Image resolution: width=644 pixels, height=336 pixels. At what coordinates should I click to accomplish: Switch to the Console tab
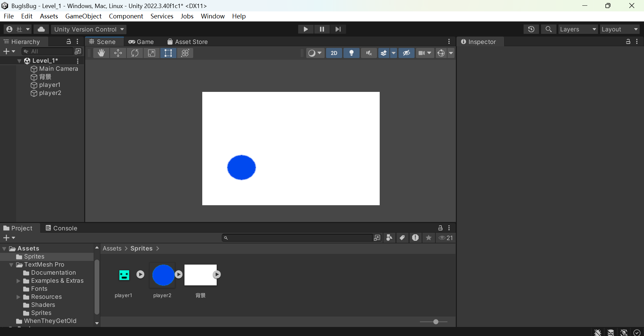tap(61, 228)
